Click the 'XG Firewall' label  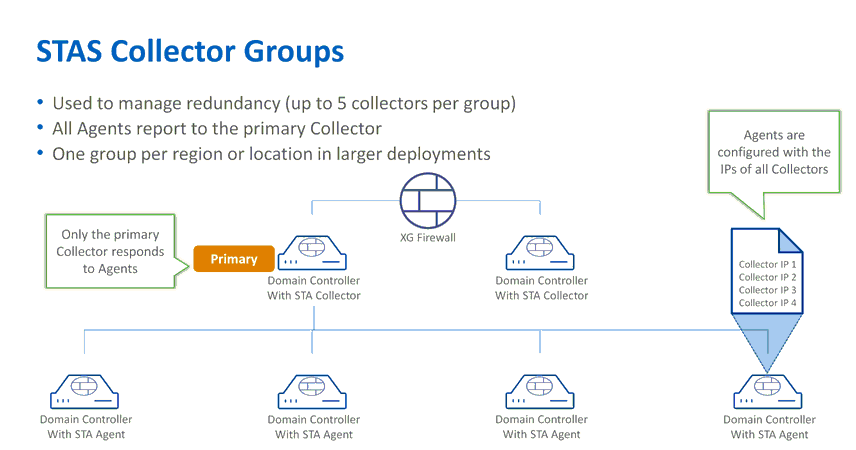427,238
